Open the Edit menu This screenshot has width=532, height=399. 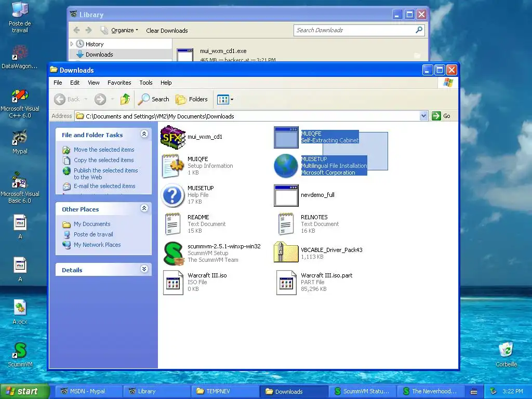[x=75, y=83]
